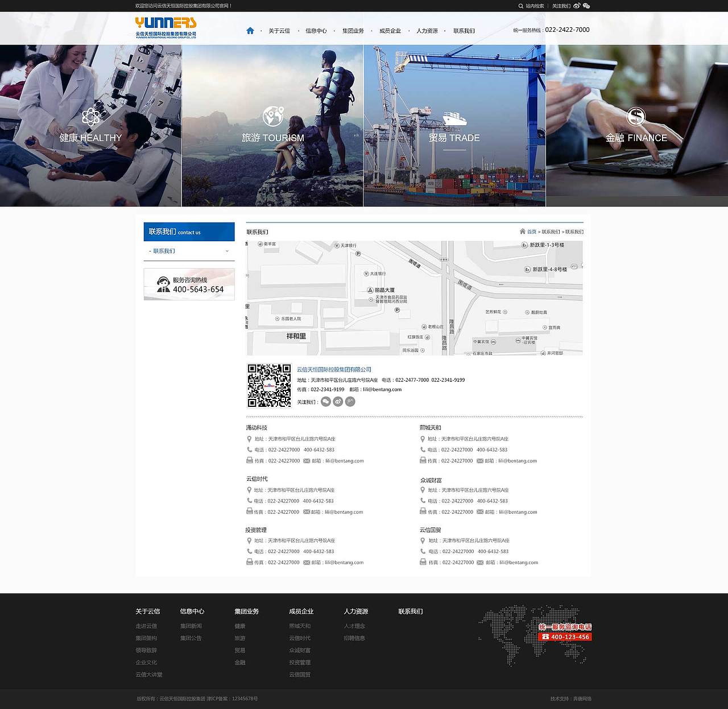The width and height of the screenshot is (728, 709).
Task: Click the mail icon under 众诚财富
Action: (480, 512)
